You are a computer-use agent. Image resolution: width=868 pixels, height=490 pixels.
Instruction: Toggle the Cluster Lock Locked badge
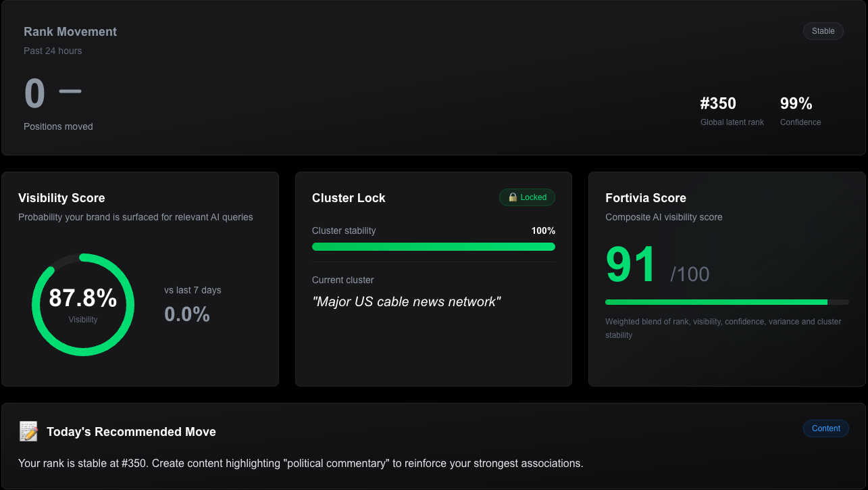(x=527, y=197)
